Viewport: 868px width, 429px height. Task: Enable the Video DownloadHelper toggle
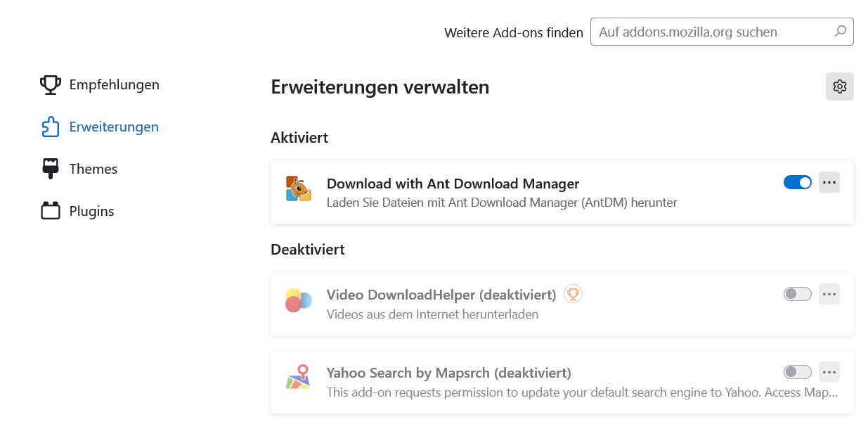[x=798, y=294]
